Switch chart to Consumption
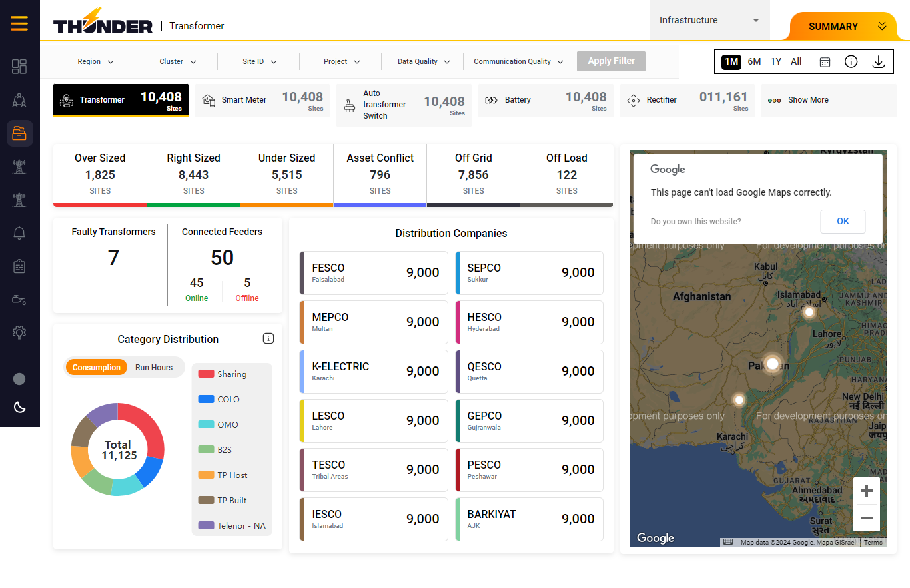Screen dimensions: 910x588 click(97, 368)
